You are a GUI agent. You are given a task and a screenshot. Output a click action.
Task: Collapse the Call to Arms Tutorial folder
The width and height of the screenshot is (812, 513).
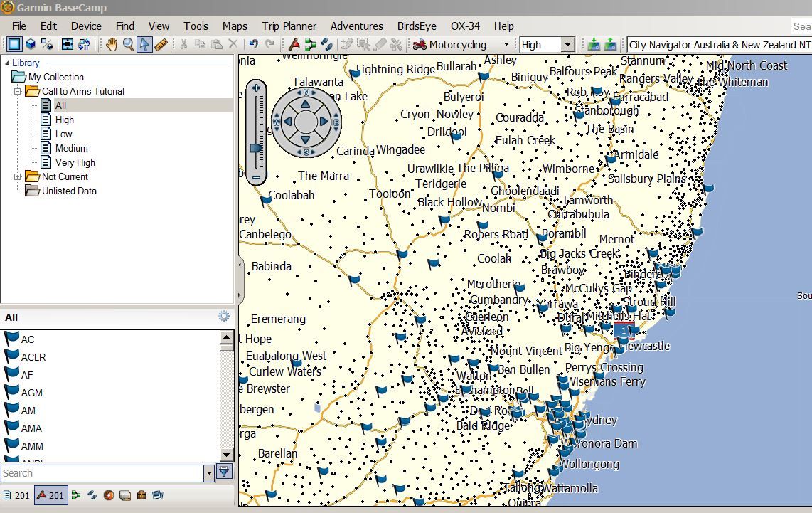point(18,91)
